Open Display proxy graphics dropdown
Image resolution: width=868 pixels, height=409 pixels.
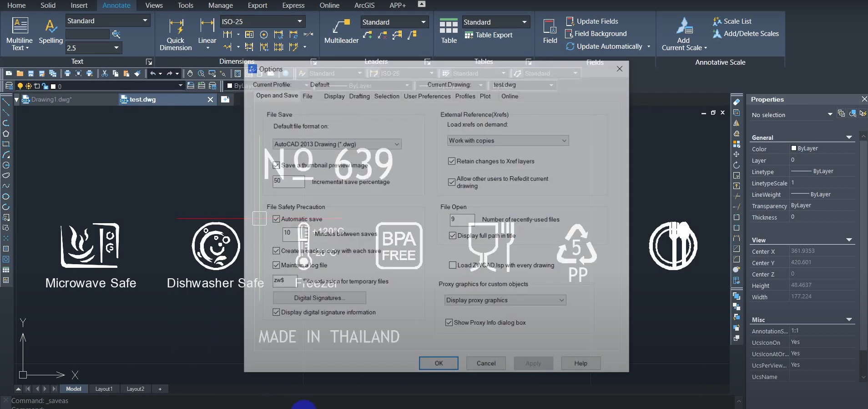505,300
